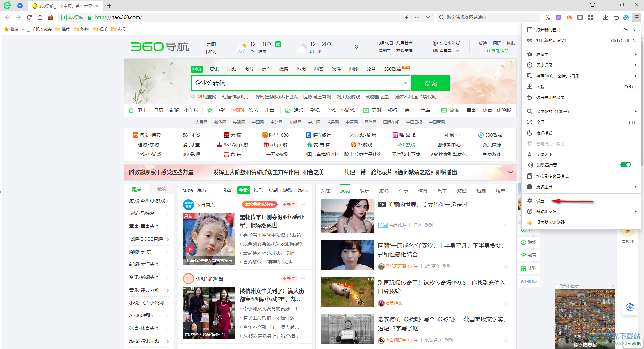
Task: Follow 讲时尚的lo酱 with +关注 button
Action: [x=289, y=279]
